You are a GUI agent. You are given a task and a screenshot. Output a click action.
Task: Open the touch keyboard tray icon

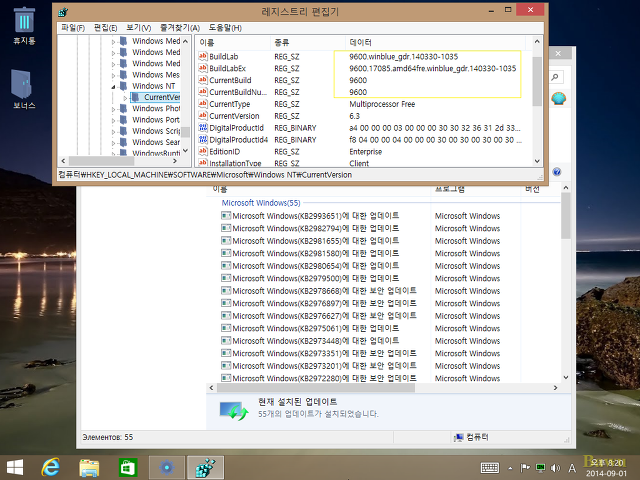[x=490, y=468]
